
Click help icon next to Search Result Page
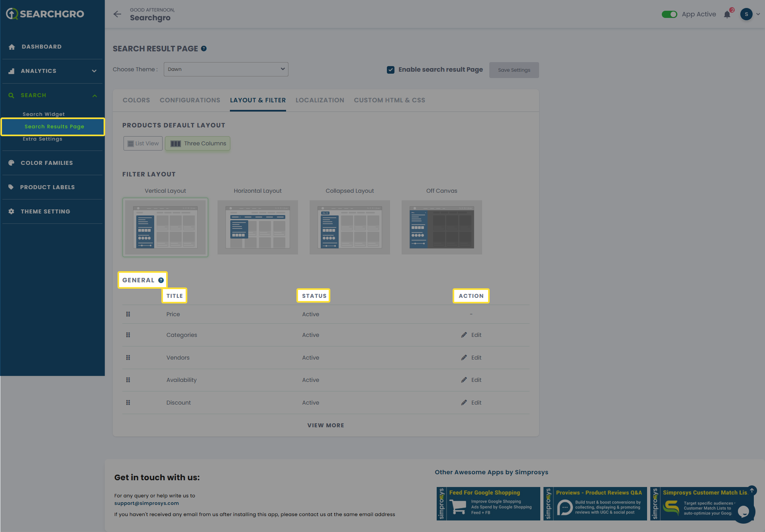(204, 49)
